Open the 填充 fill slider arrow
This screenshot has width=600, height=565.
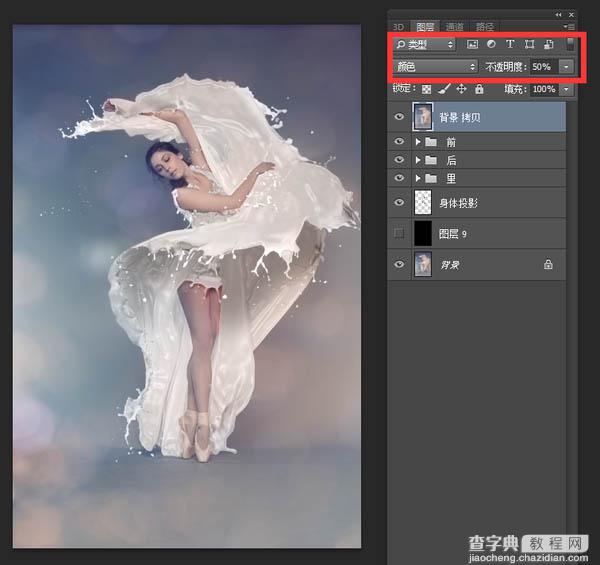point(566,90)
